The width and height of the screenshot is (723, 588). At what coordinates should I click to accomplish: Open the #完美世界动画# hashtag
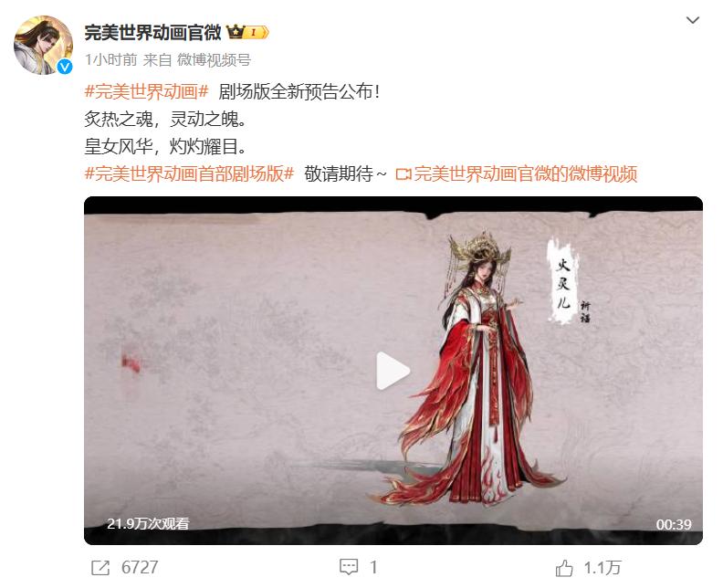coord(147,92)
